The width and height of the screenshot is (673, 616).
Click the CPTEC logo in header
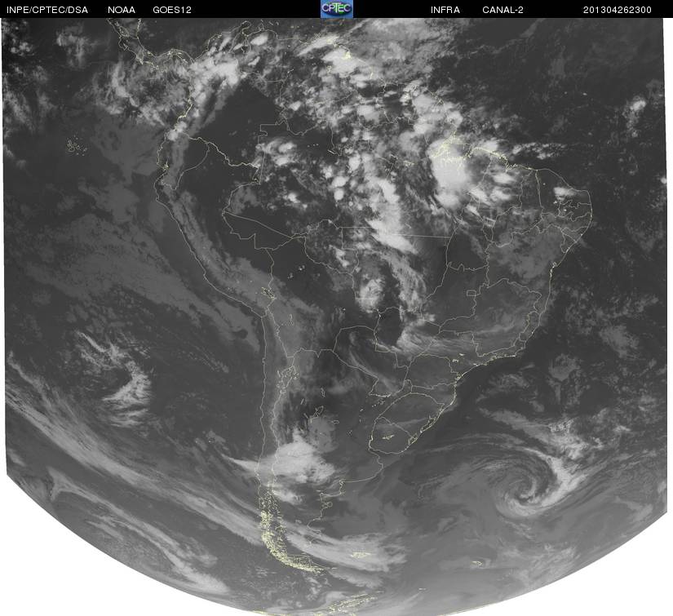pyautogui.click(x=337, y=9)
